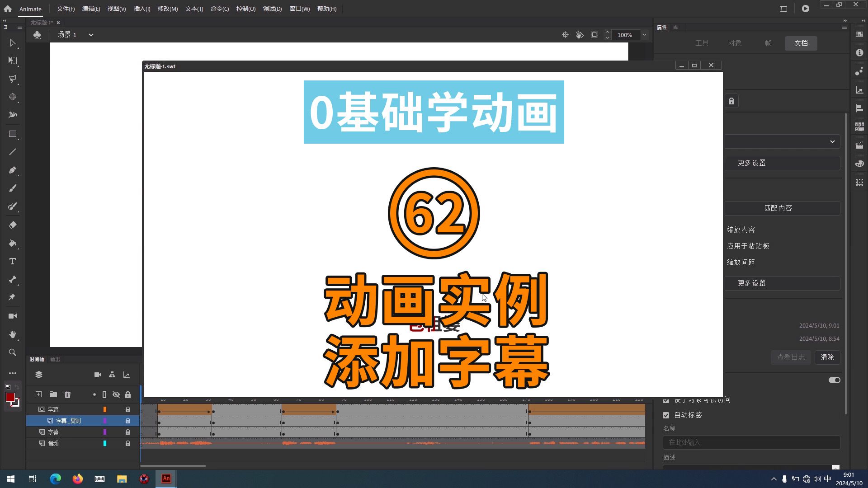Hide all layers with the eye icon
Image resolution: width=868 pixels, height=488 pixels.
tap(116, 394)
